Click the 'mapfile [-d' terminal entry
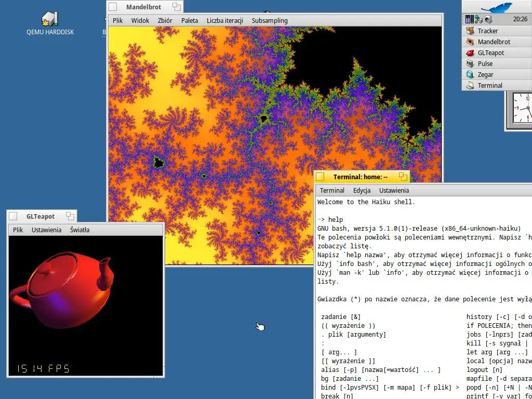The image size is (532, 399). [x=499, y=379]
